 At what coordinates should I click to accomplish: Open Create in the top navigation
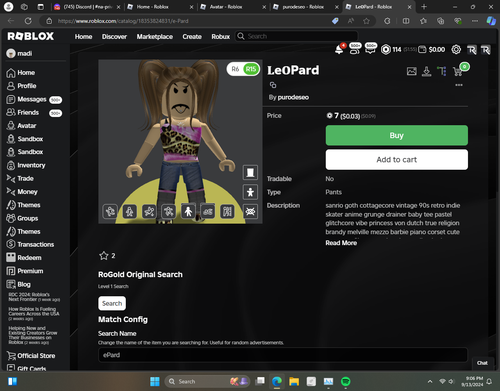tap(192, 37)
